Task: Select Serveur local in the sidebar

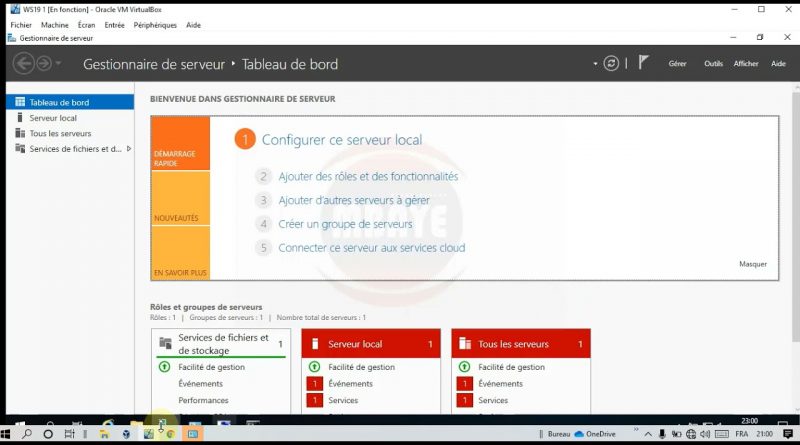Action: pos(70,118)
